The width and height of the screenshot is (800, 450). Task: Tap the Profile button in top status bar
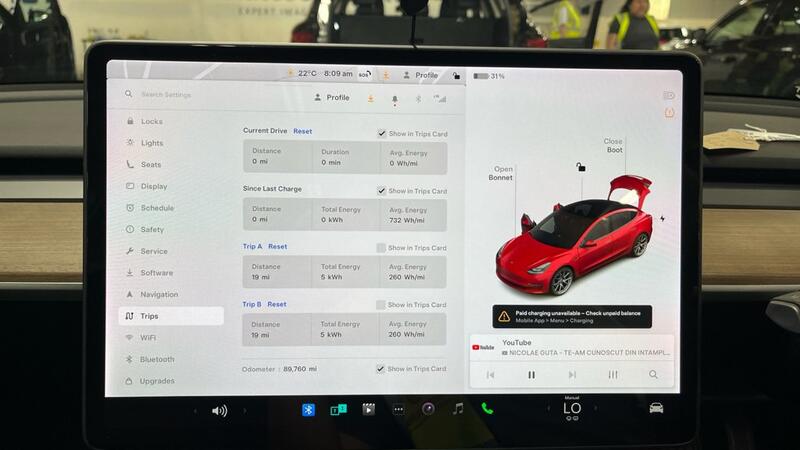pos(421,75)
